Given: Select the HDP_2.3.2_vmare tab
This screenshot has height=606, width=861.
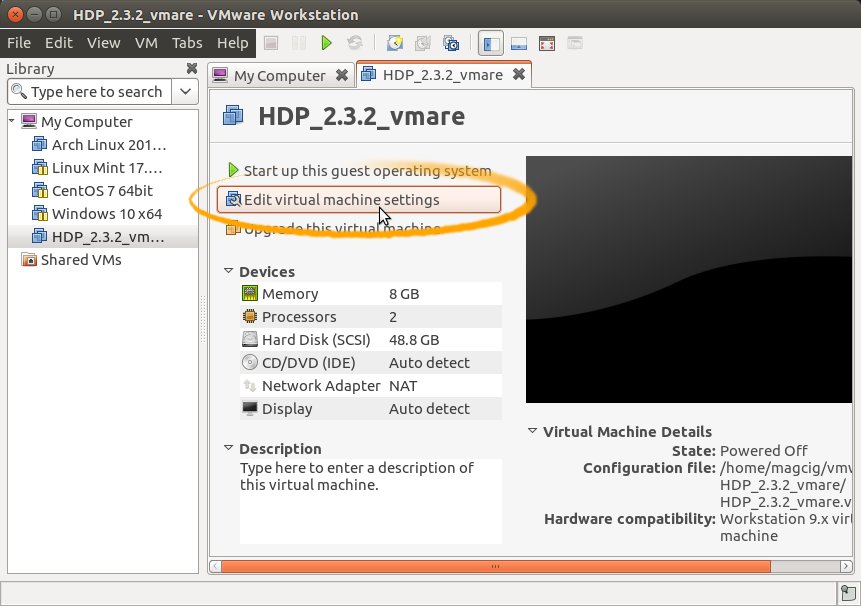Looking at the screenshot, I should (444, 75).
